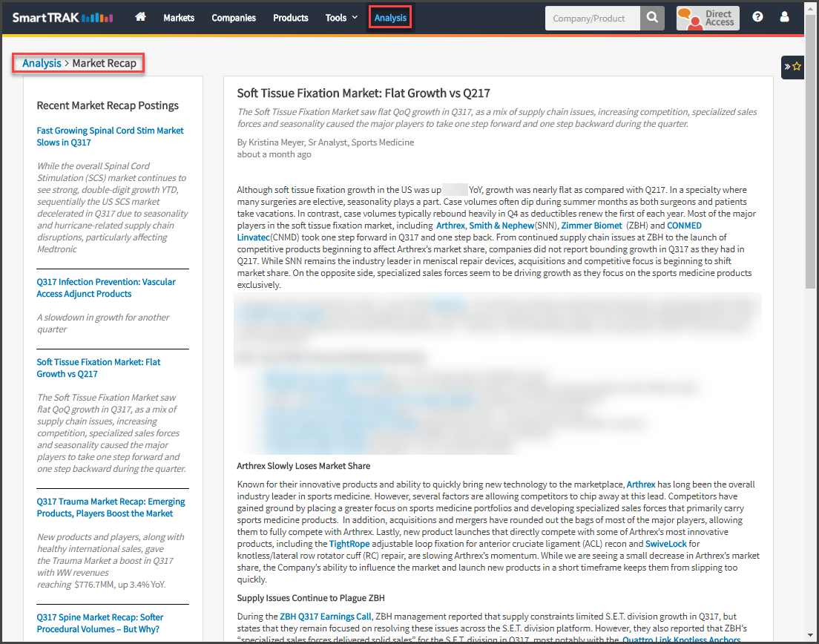Open the Quattro Link Knotless Anchors link
819x644 pixels.
(x=681, y=640)
